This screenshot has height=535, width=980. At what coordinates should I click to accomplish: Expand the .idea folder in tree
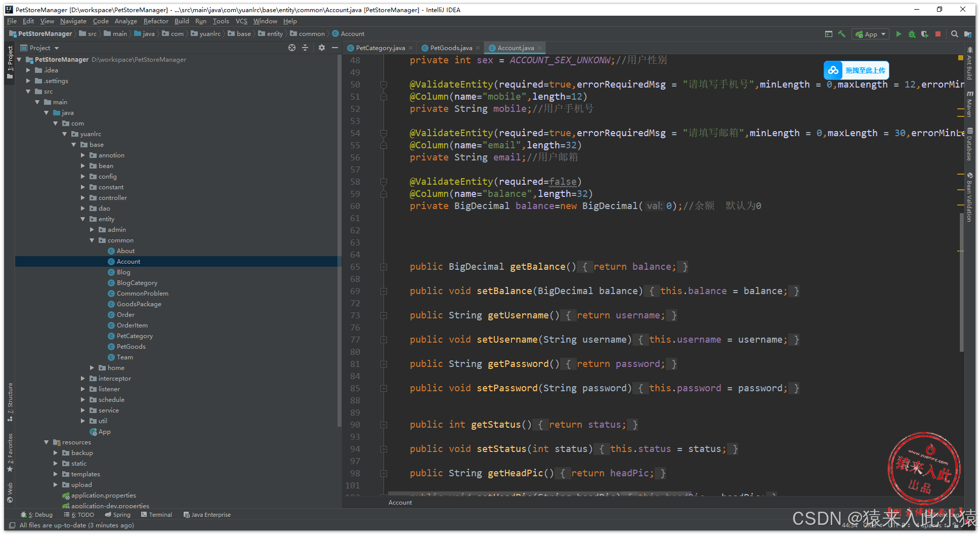pos(28,70)
